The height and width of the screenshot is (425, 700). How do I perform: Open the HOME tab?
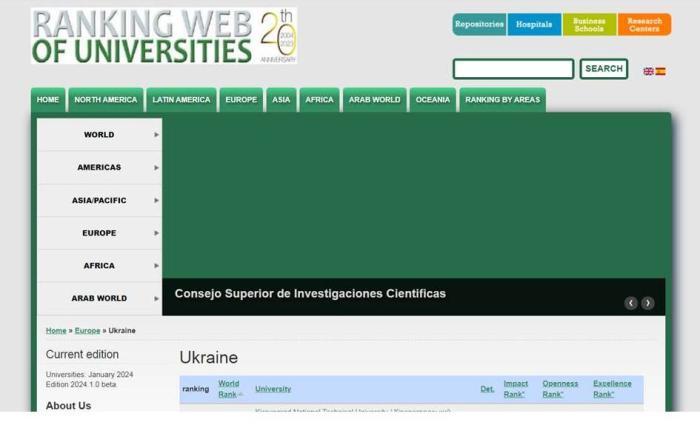(48, 100)
